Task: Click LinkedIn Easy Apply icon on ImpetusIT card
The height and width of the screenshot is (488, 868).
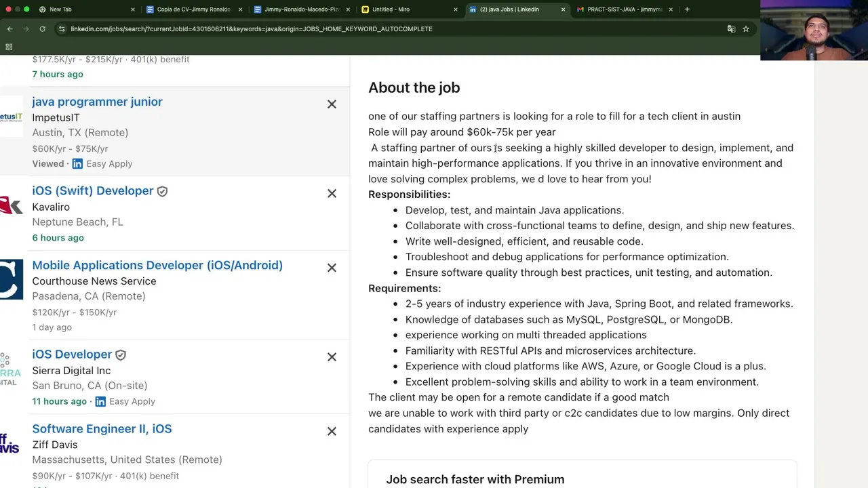Action: pyautogui.click(x=77, y=164)
